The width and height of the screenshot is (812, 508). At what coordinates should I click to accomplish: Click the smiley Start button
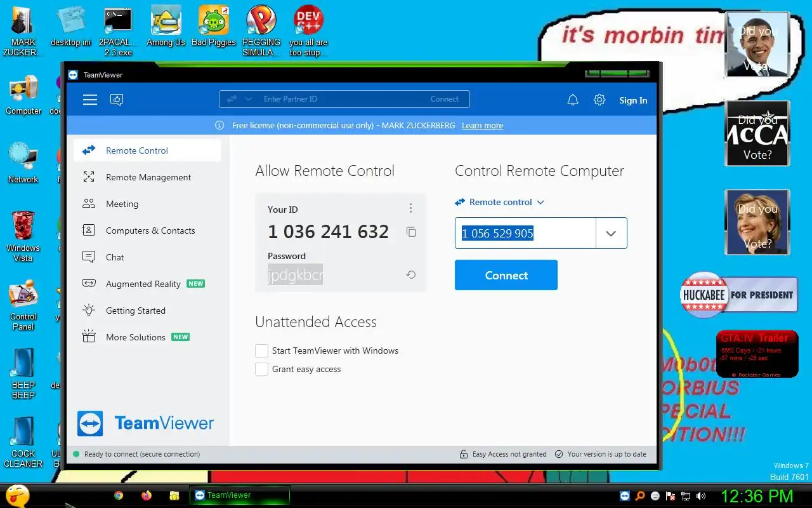17,495
